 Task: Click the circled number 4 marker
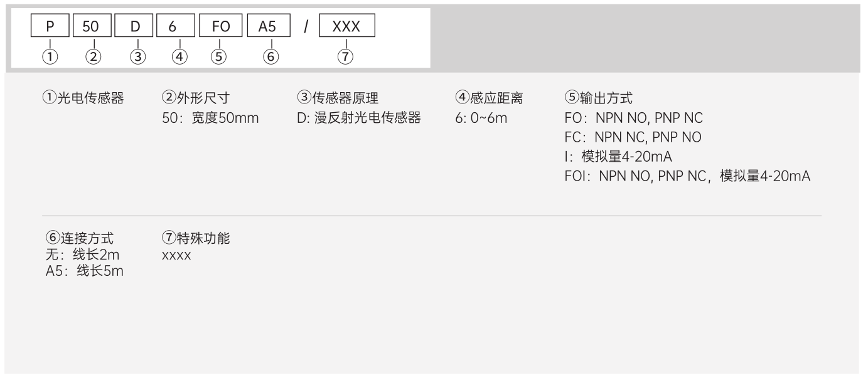click(x=180, y=56)
